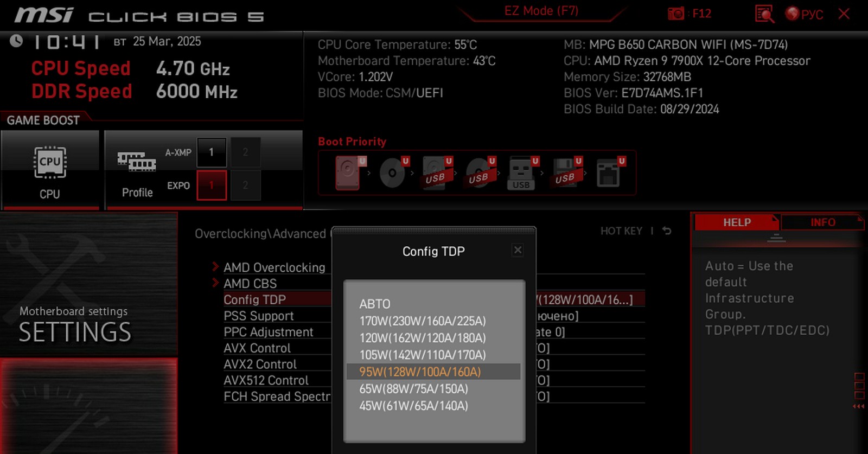Select USB floppy boot device icon
868x454 pixels.
[x=567, y=172]
